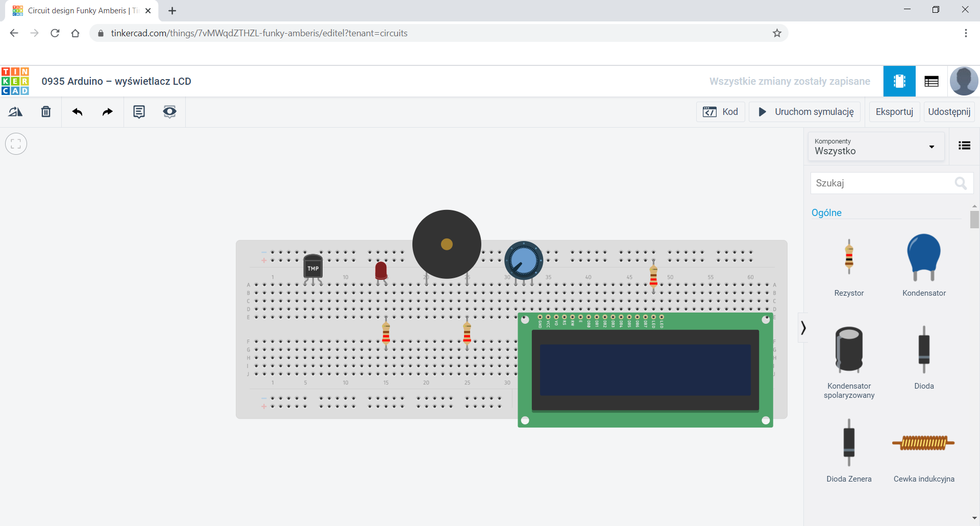Image resolution: width=980 pixels, height=526 pixels.
Task: Click the Delete (trash) toolbar icon
Action: [45, 112]
